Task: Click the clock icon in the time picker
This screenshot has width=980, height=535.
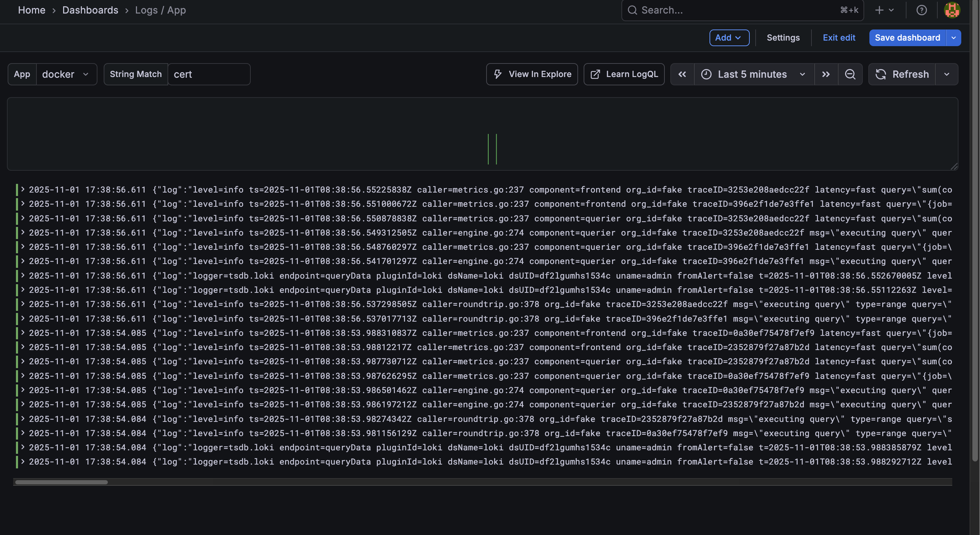Action: 706,74
